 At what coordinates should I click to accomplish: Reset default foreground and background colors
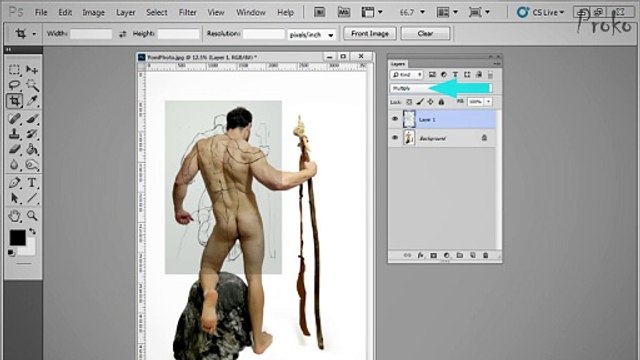pos(11,253)
